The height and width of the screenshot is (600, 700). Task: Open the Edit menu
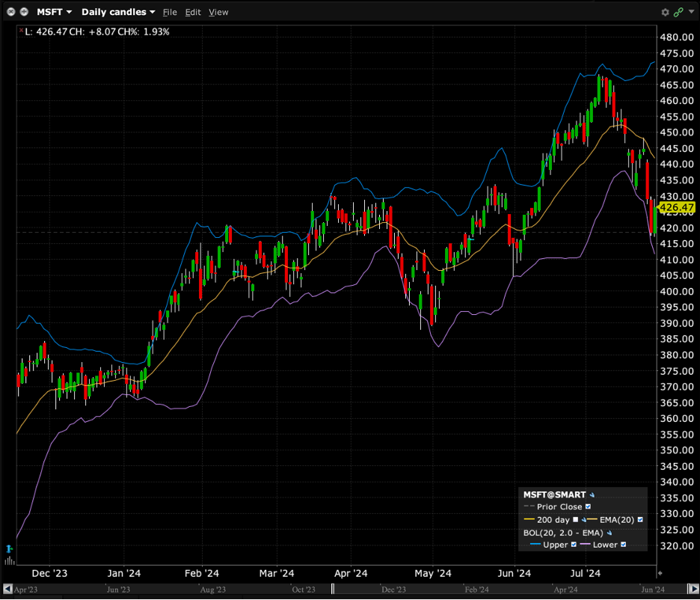[193, 12]
